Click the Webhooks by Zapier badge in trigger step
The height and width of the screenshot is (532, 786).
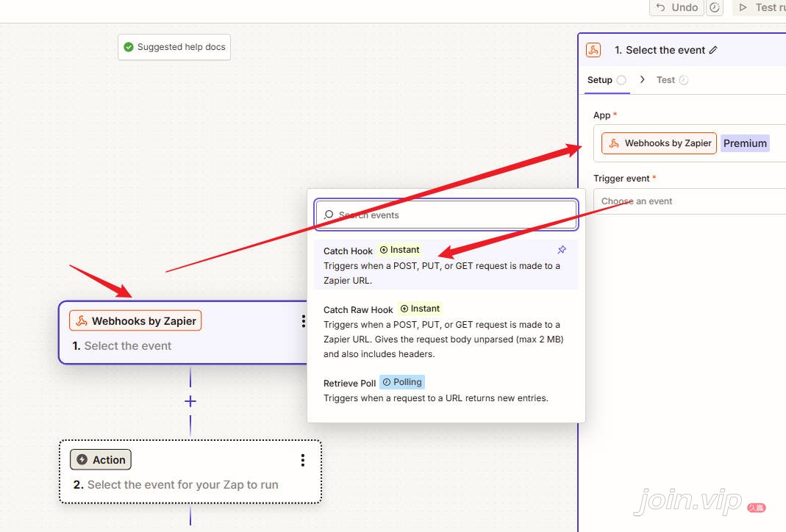(135, 321)
